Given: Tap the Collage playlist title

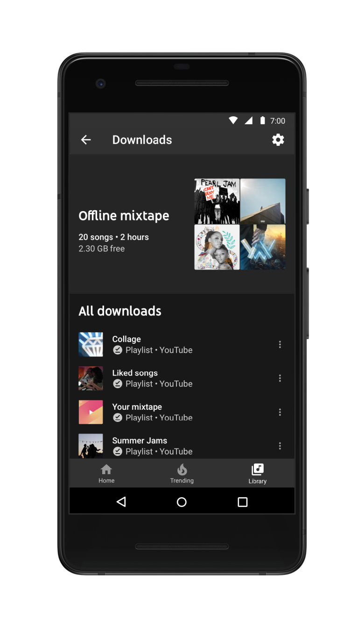Looking at the screenshot, I should (x=126, y=339).
